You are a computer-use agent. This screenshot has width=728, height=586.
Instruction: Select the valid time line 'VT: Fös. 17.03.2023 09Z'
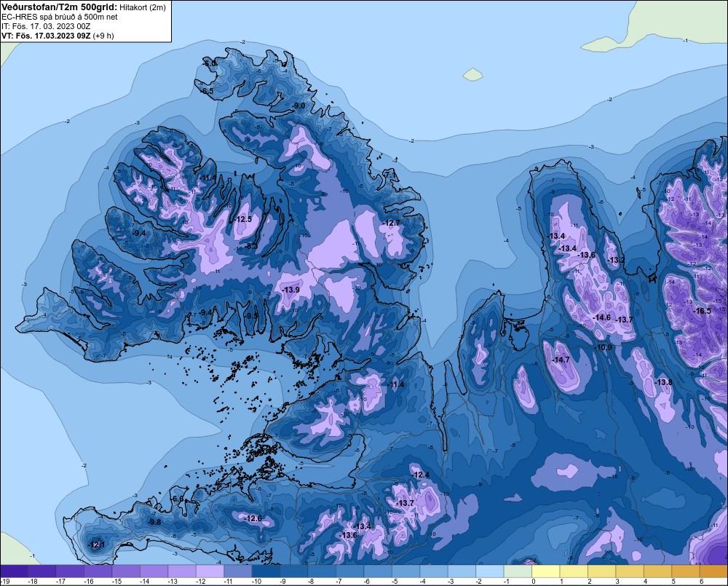click(x=46, y=36)
